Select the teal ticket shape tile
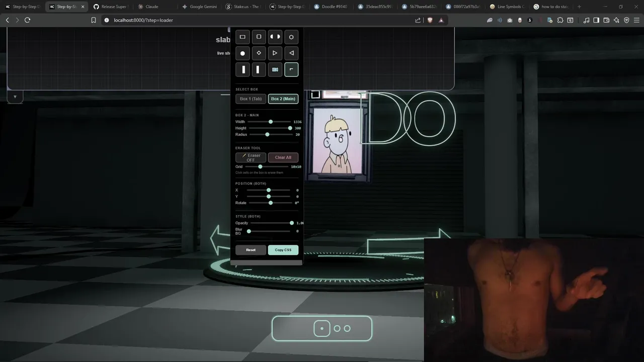The image size is (644, 362). coord(275,69)
